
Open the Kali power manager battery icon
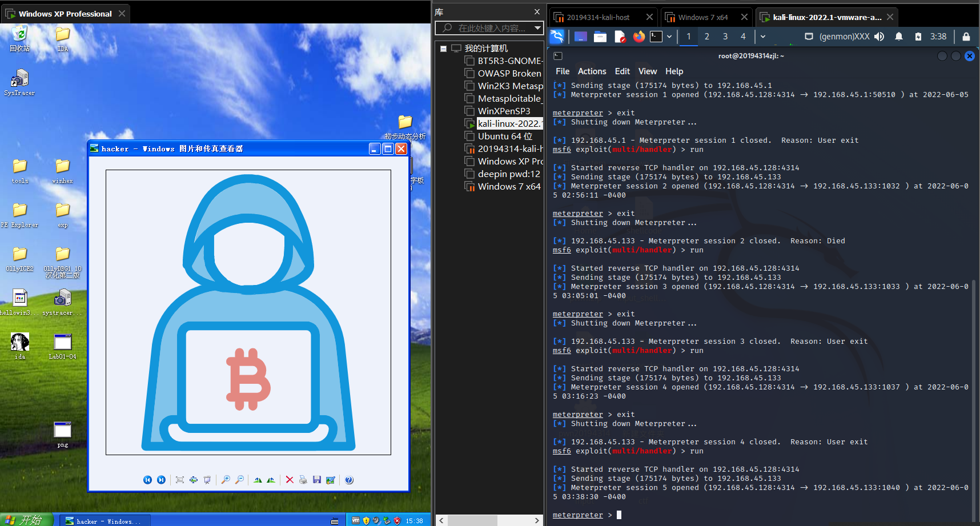[x=918, y=37]
